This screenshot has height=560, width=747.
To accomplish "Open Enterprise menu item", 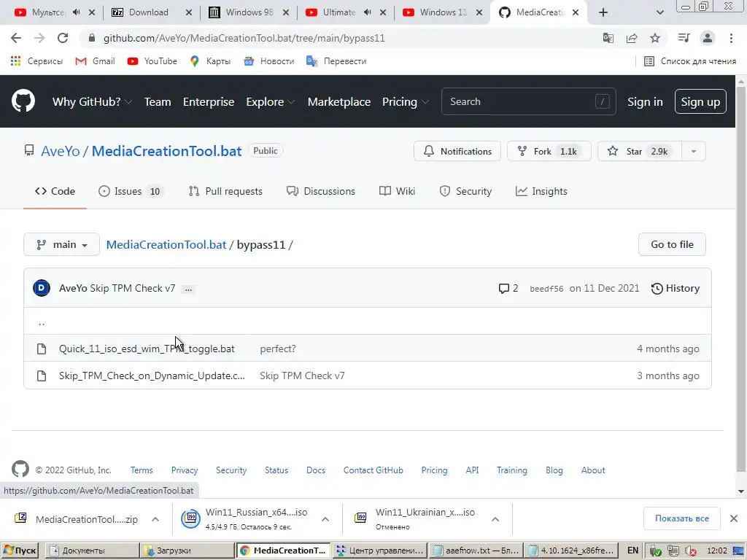I will (209, 101).
